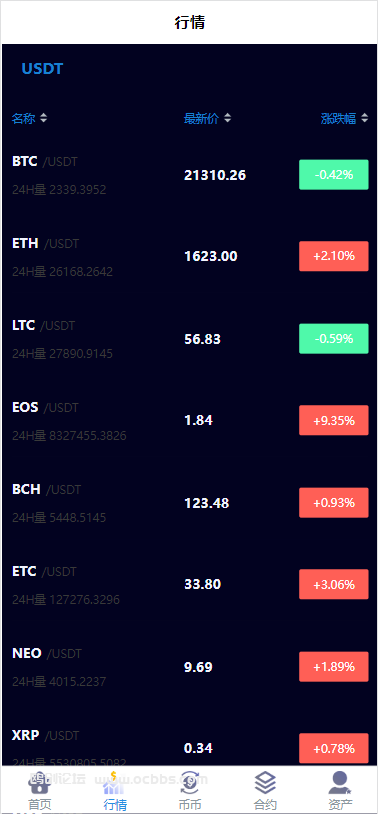Click XRP +0.78% change badge
The width and height of the screenshot is (378, 814).
tap(334, 748)
